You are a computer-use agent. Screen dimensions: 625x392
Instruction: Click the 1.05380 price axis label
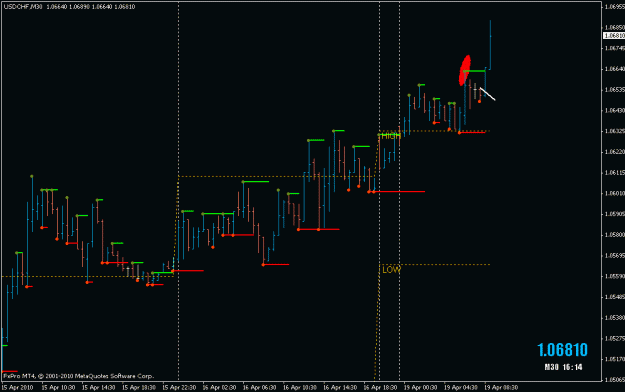tap(615, 318)
